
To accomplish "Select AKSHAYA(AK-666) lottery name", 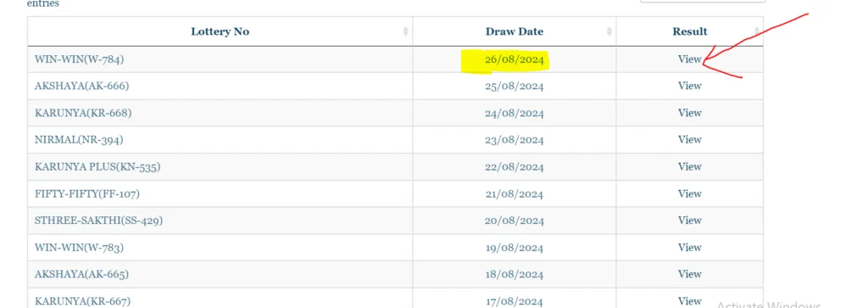I will [x=82, y=86].
